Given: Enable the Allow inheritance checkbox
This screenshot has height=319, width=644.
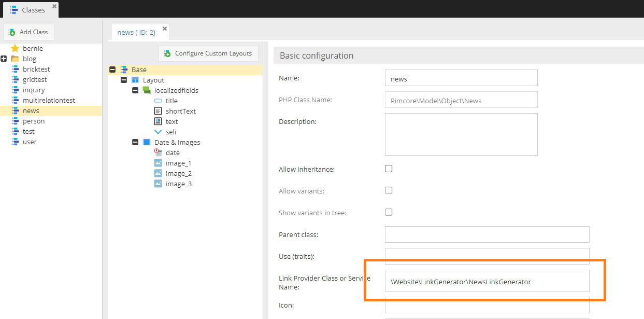Looking at the screenshot, I should (389, 169).
